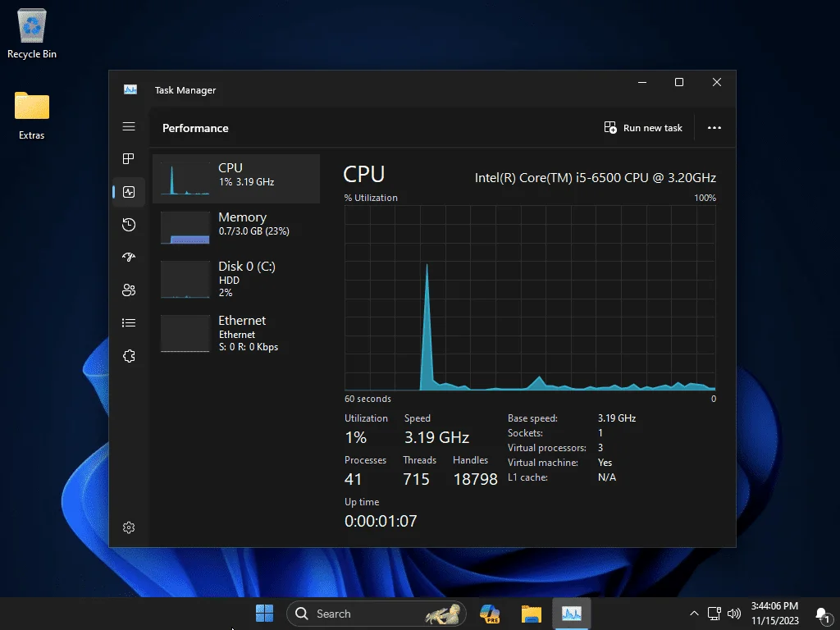The width and height of the screenshot is (840, 630).
Task: Open Task Manager settings gear
Action: [x=129, y=527]
